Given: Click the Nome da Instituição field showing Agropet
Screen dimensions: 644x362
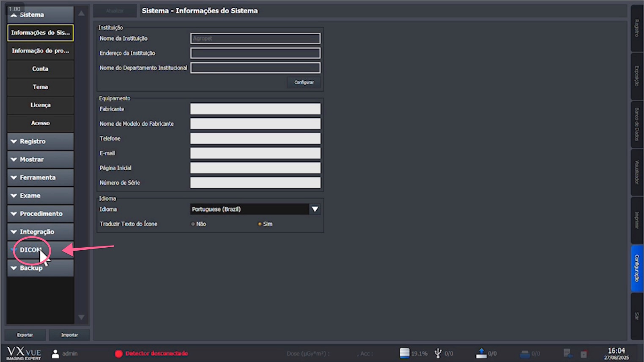Looking at the screenshot, I should 255,38.
